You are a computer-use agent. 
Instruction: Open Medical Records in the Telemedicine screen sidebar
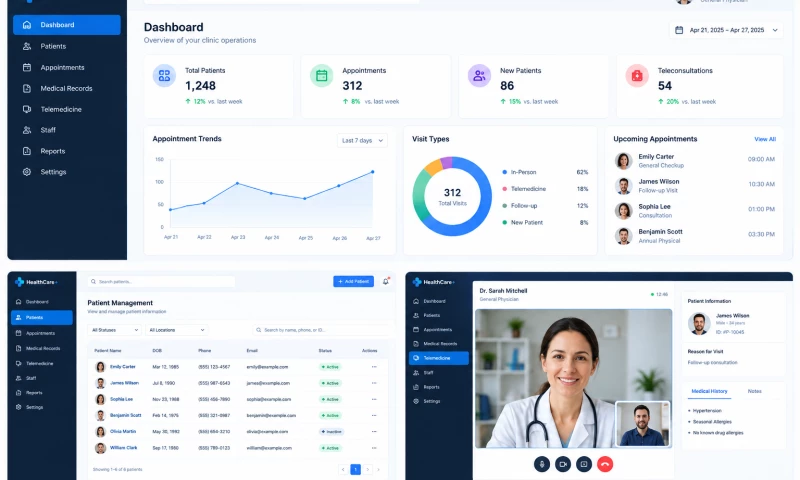[x=439, y=344]
